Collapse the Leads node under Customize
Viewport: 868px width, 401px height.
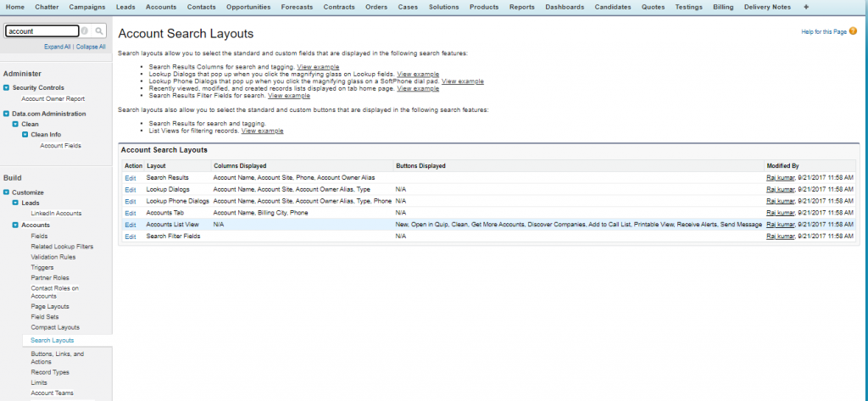click(x=14, y=203)
